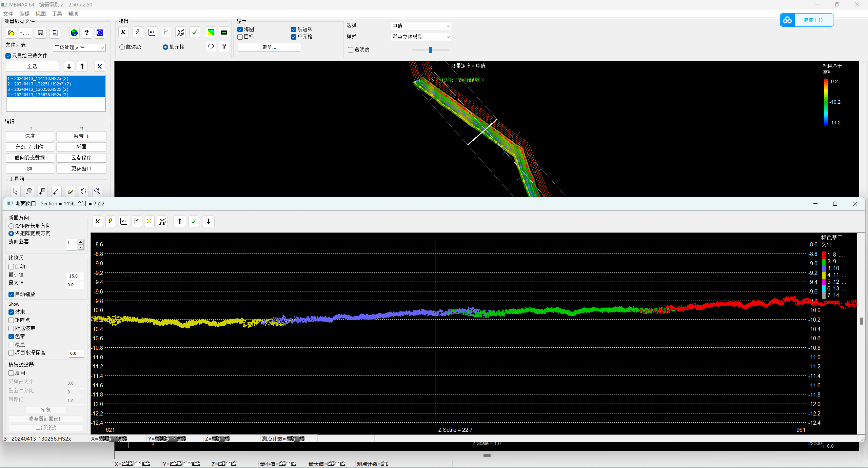Click the 最小值 scale input field
The width and height of the screenshot is (868, 468).
pos(75,276)
